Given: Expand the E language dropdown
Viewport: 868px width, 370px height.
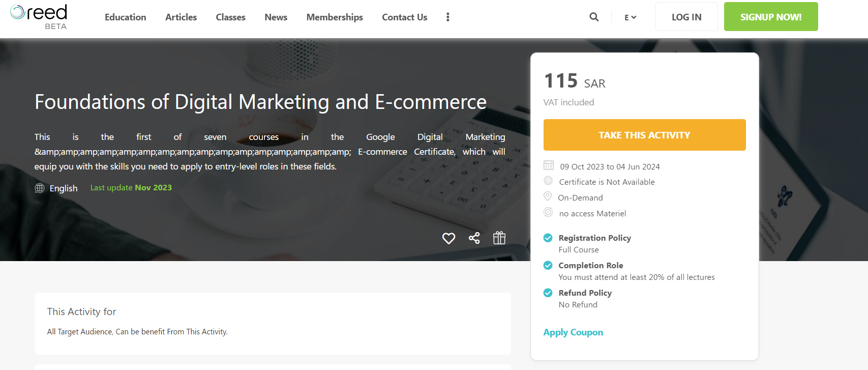Looking at the screenshot, I should point(631,17).
